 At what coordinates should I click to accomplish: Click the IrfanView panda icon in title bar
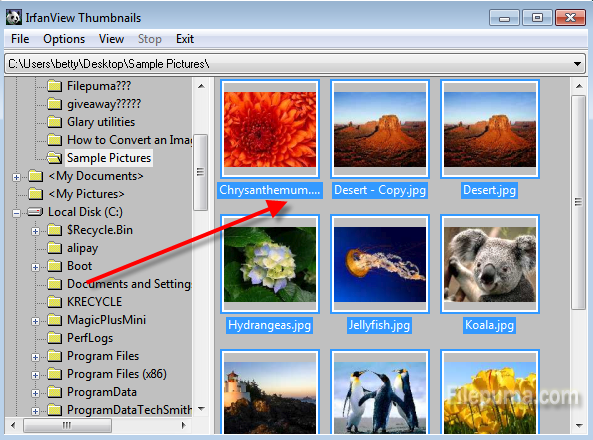tap(14, 17)
